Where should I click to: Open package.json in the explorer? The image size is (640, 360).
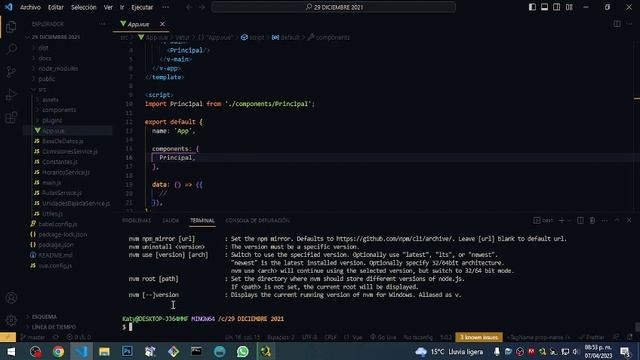tap(56, 245)
